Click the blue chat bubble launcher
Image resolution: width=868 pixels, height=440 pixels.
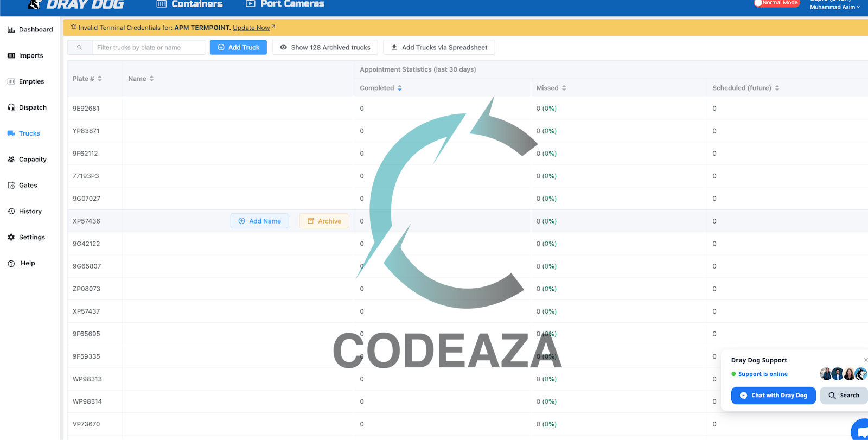[860, 430]
